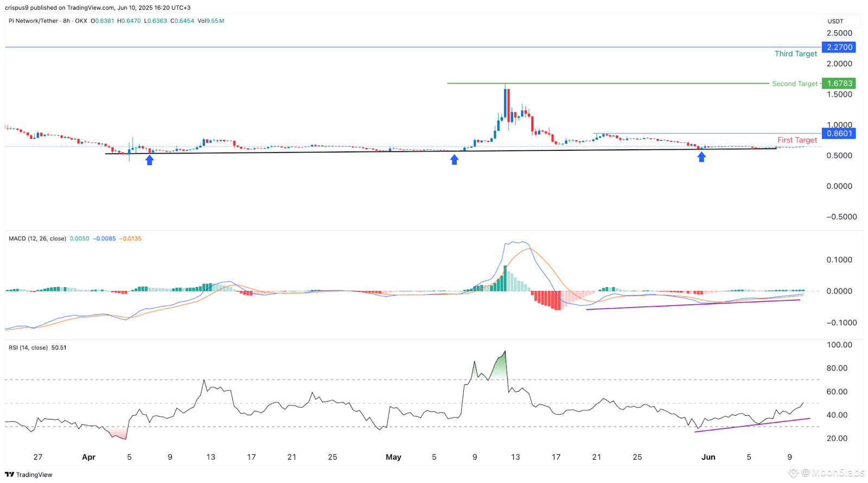Viewport: 868px width, 483px height.
Task: Click the Pi Network/Tether symbol title
Action: 33,21
